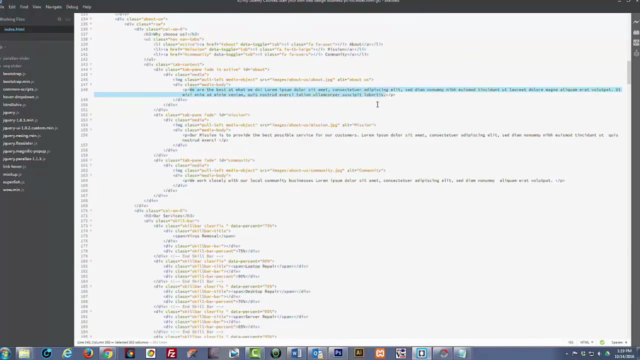
Task: Toggle the INS insert mode indicator
Action: [x=571, y=342]
